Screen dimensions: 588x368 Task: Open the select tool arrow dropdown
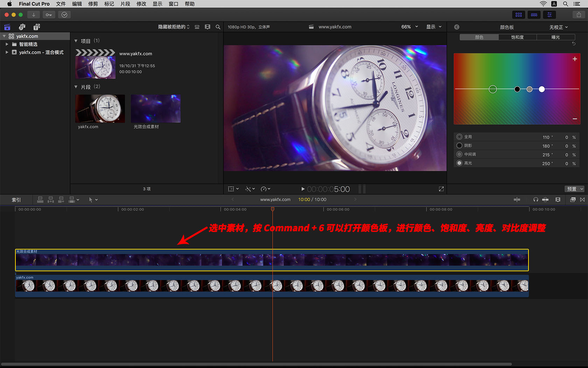pyautogui.click(x=93, y=200)
